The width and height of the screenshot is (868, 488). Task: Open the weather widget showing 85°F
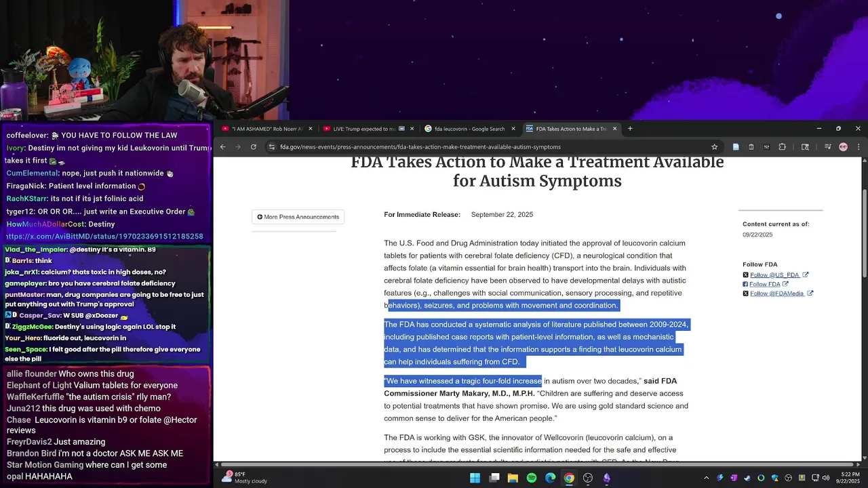click(x=245, y=478)
